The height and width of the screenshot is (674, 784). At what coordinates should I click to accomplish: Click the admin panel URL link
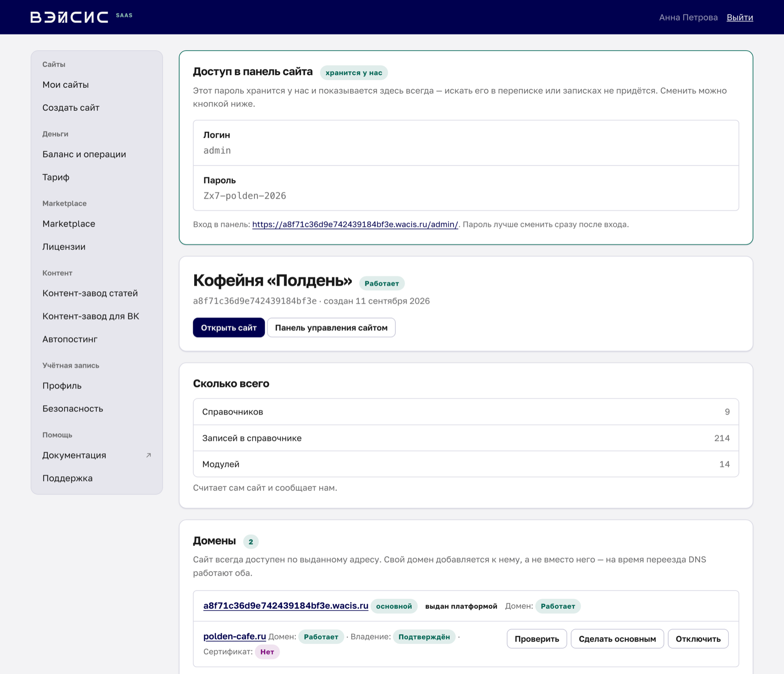(355, 224)
